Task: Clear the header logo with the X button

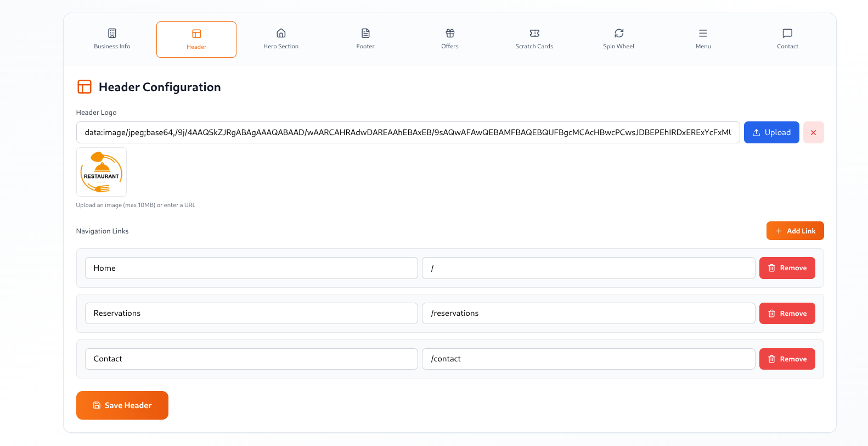Action: (x=813, y=132)
